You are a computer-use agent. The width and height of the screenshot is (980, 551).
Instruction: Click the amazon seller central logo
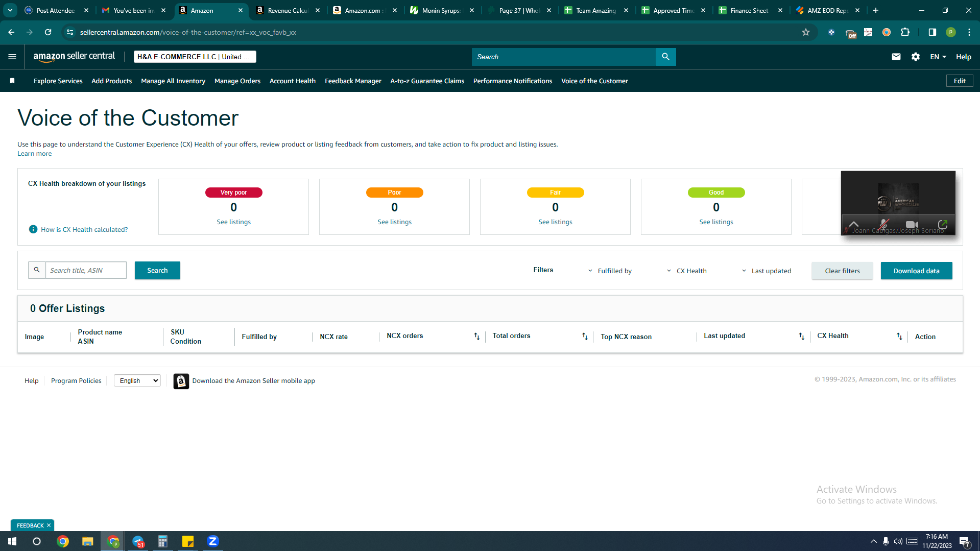tap(74, 57)
